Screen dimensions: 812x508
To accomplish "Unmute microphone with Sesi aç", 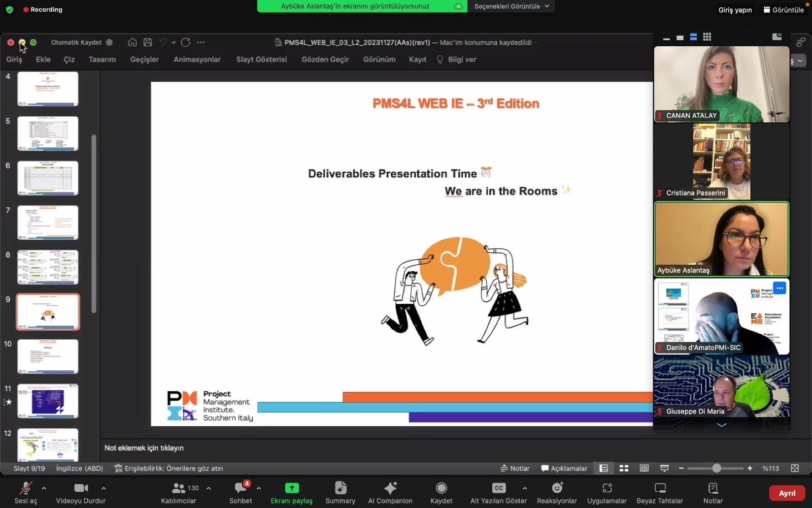I will [25, 493].
